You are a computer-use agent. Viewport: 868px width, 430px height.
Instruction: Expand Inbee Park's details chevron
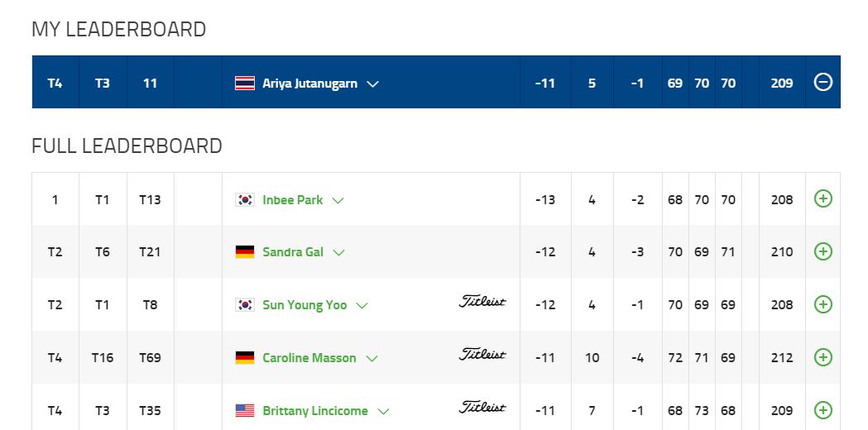[338, 200]
